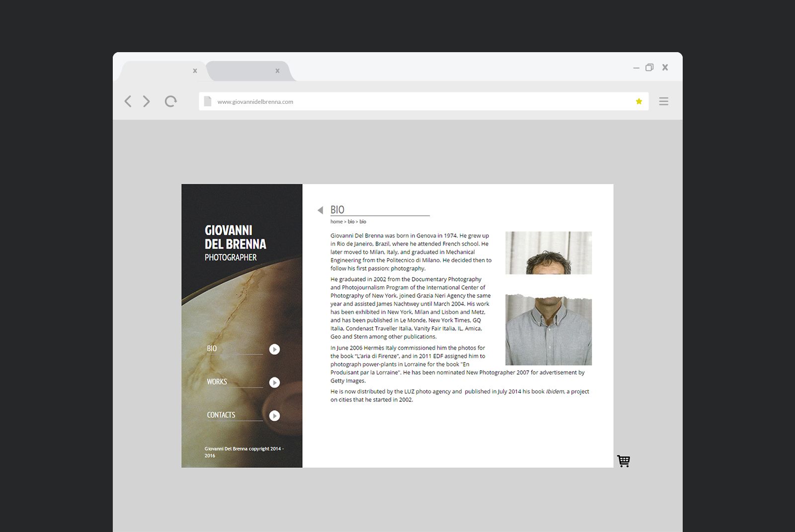This screenshot has width=795, height=532.
Task: Minimize the browser window
Action: pyautogui.click(x=636, y=68)
